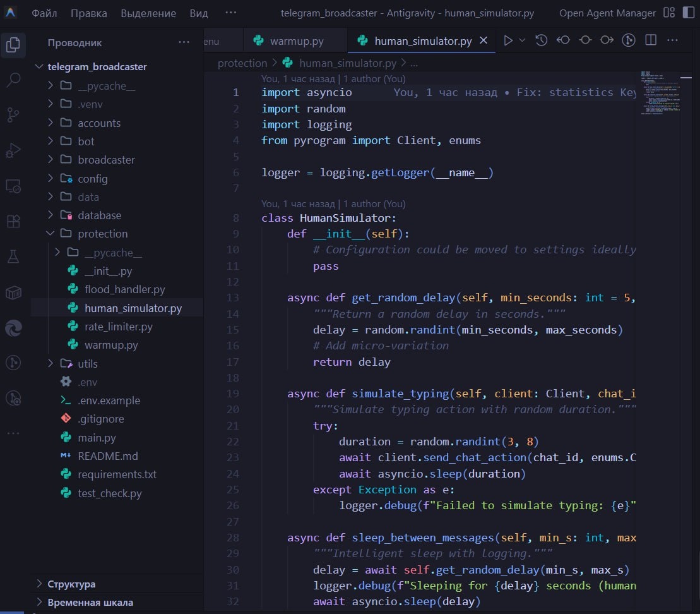Image resolution: width=700 pixels, height=614 pixels.
Task: Open the Edge browser tools icon
Action: (x=13, y=328)
